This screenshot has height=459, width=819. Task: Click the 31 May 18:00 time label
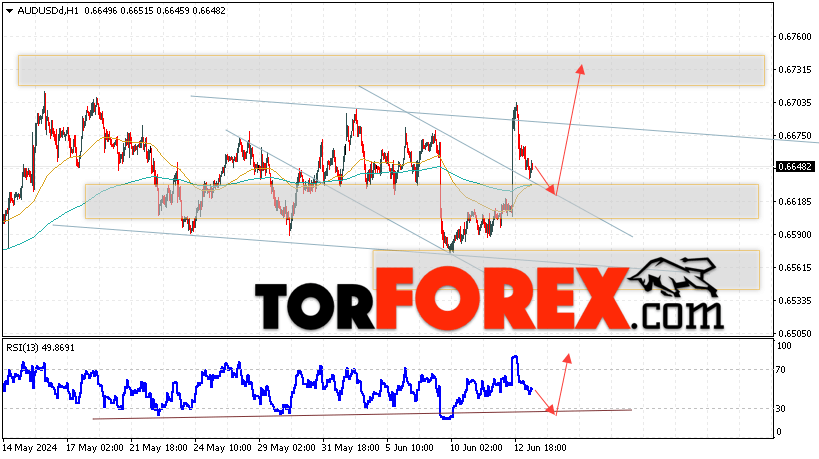point(350,448)
